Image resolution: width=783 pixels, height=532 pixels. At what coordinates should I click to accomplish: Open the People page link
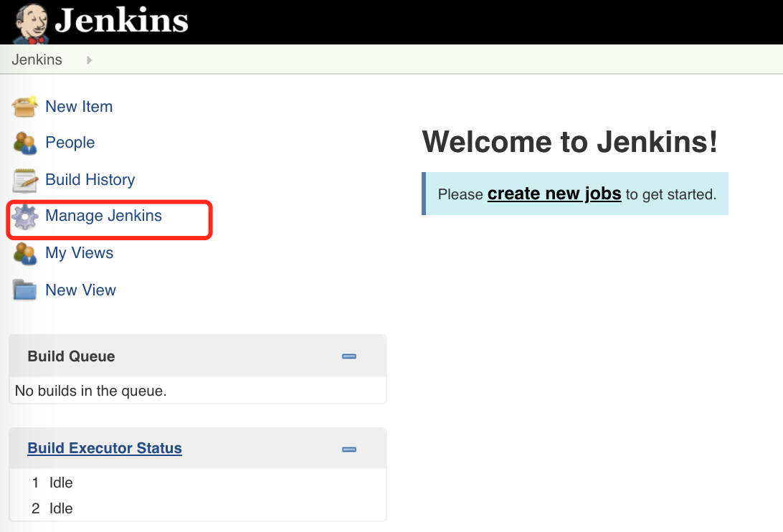tap(70, 143)
